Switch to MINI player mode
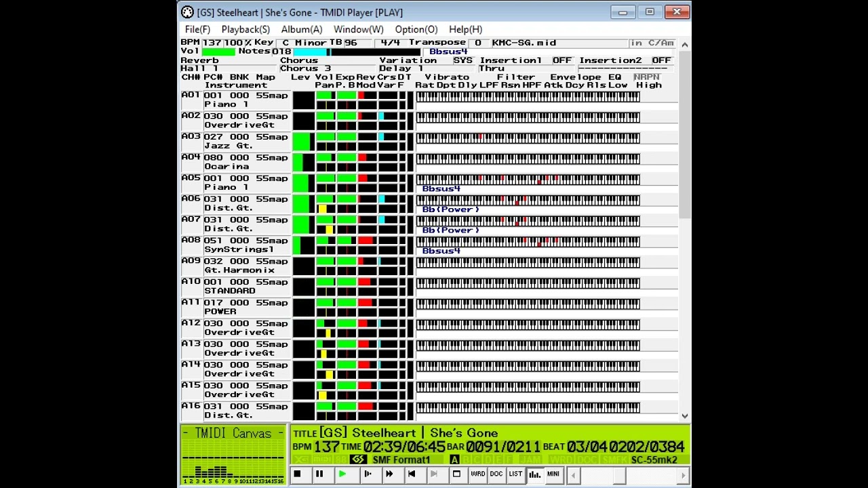 [553, 474]
